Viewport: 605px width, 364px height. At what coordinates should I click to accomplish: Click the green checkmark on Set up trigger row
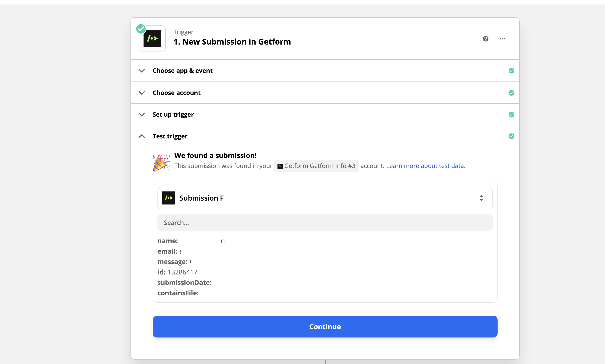[x=511, y=115]
